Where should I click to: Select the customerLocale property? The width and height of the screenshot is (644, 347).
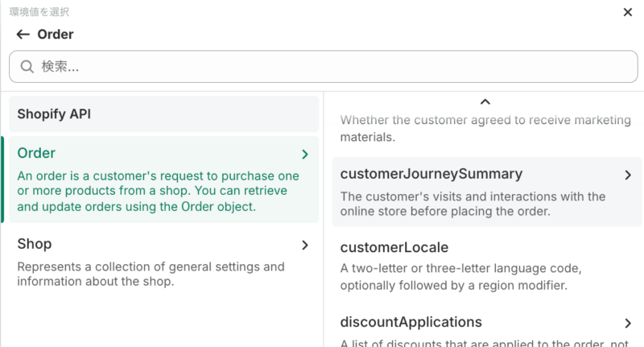click(487, 266)
